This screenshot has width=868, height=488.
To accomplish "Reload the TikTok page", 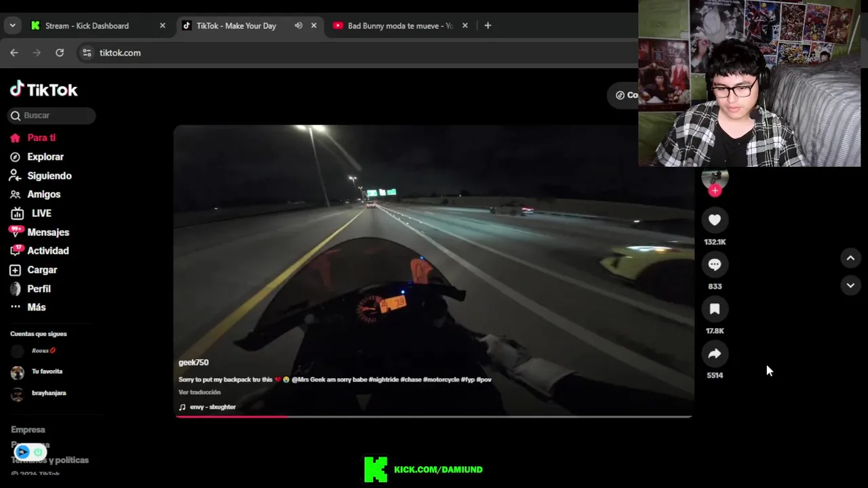I will click(x=60, y=53).
